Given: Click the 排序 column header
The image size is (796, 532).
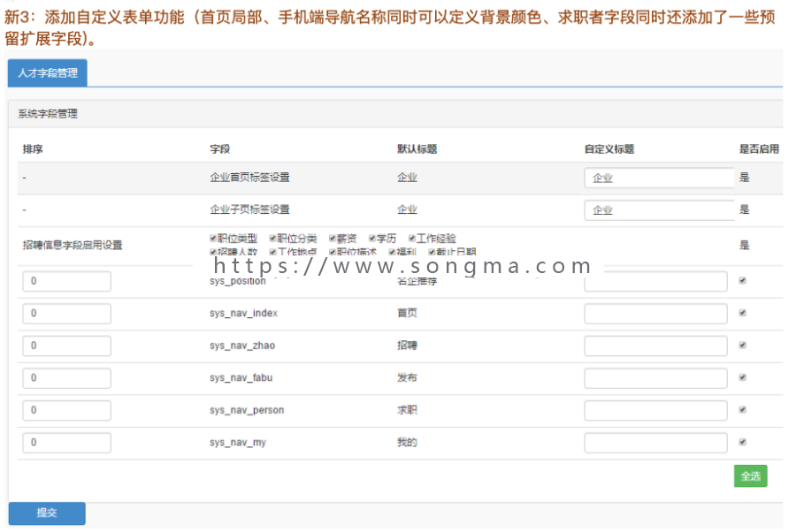Looking at the screenshot, I should [x=33, y=149].
